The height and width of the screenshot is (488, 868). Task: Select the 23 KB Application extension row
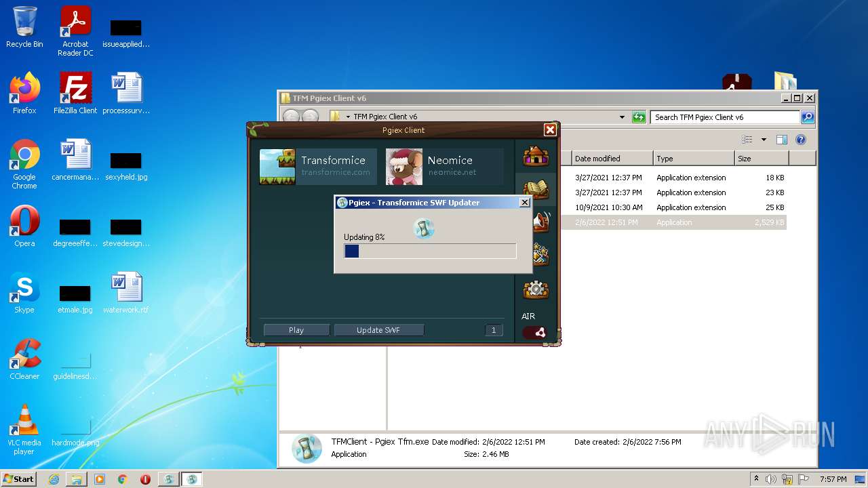click(x=673, y=192)
